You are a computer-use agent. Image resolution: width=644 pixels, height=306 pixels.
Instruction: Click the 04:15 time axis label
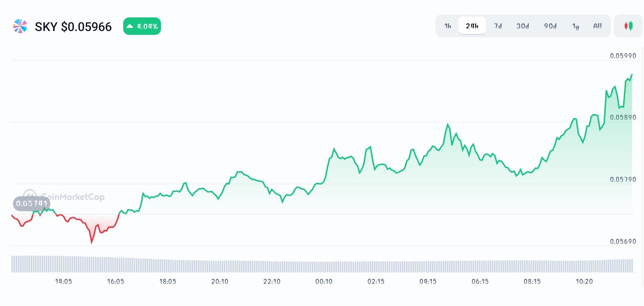click(428, 281)
